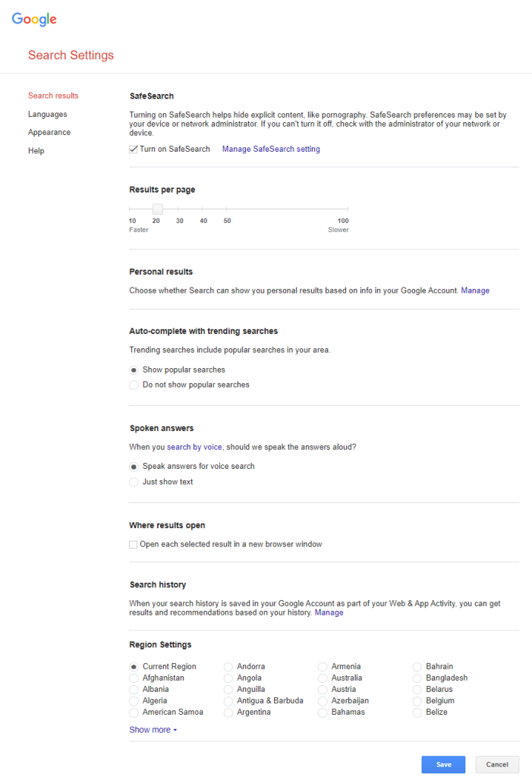The image size is (532, 777).
Task: Click the Google logo
Action: [x=33, y=19]
